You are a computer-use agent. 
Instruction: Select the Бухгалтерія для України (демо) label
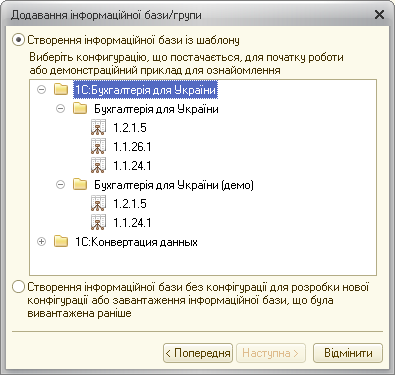click(x=174, y=185)
